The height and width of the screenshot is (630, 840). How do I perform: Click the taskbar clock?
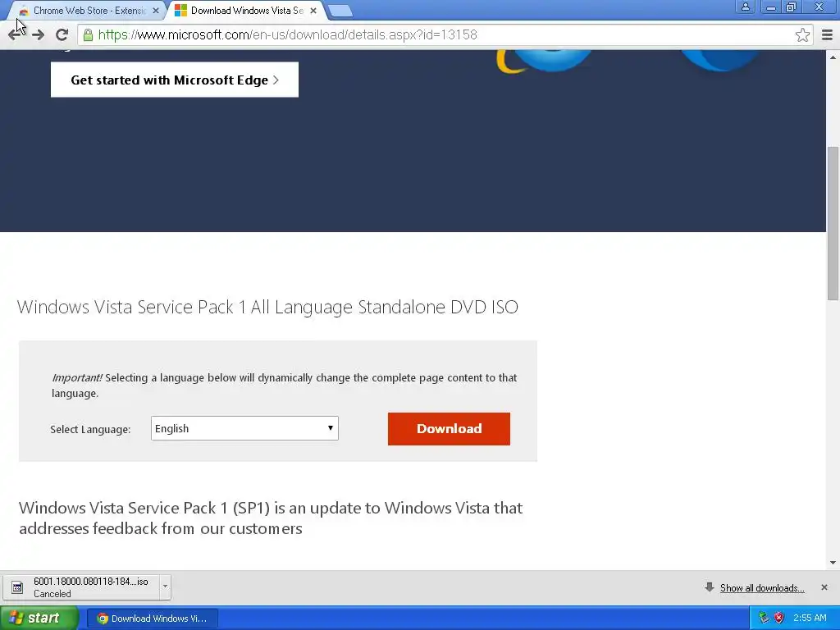pyautogui.click(x=810, y=619)
